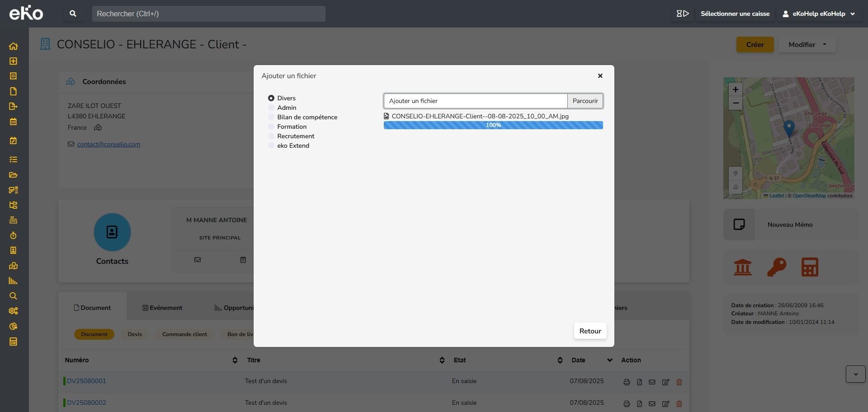Viewport: 868px width, 412px height.
Task: Click the home icon in the sidebar
Action: click(x=13, y=46)
